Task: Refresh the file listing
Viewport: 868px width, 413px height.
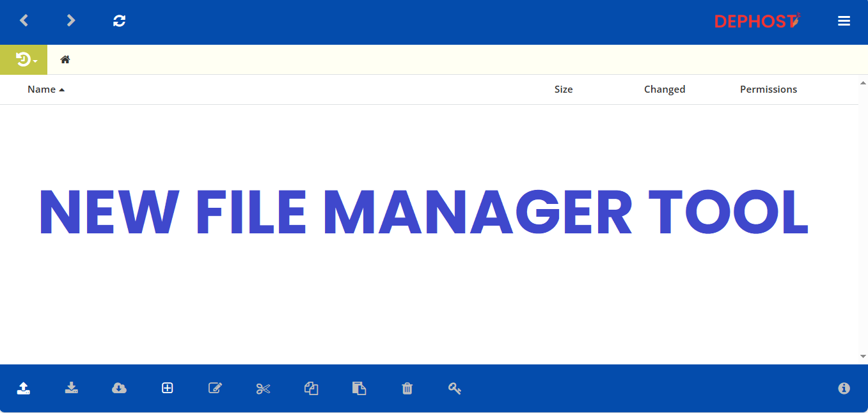Action: click(x=120, y=20)
